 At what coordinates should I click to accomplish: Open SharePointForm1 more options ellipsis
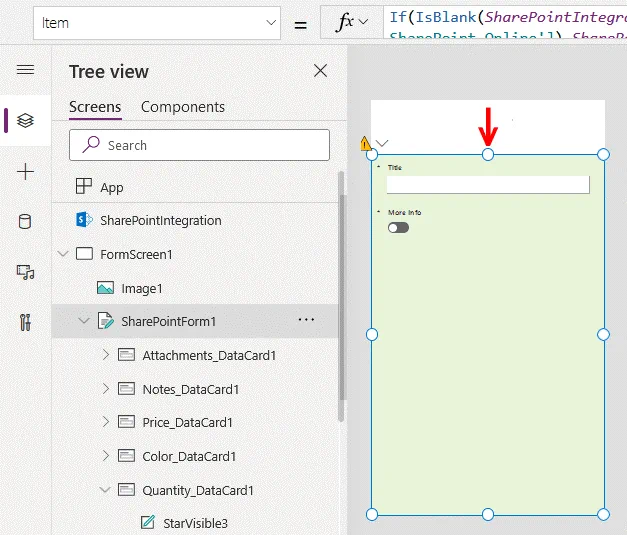click(x=306, y=320)
